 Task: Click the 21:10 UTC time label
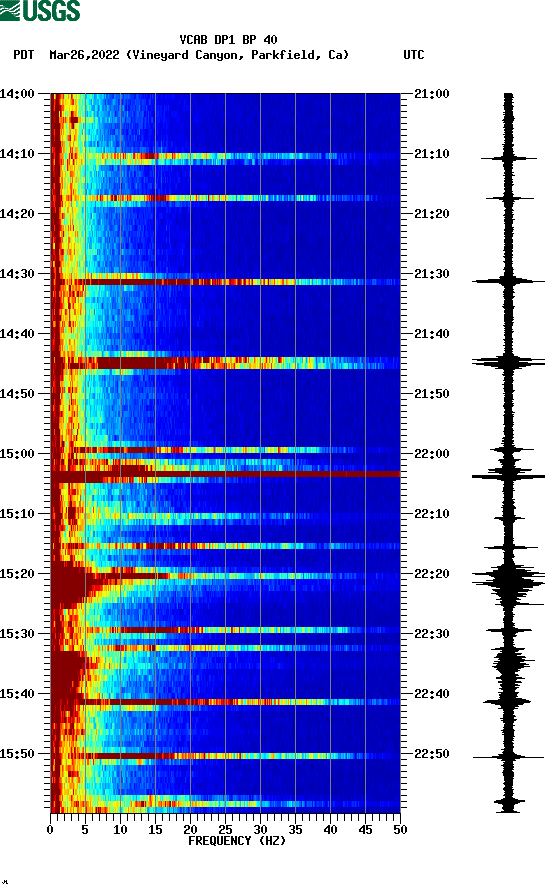pos(432,154)
